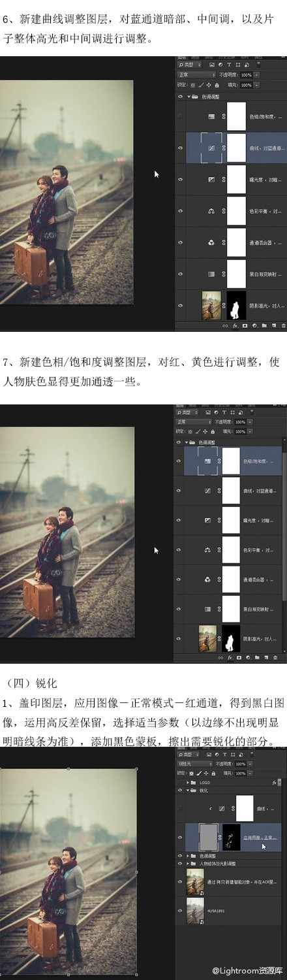Click Lock transparent pixels in step 7 panel
The height and width of the screenshot is (980, 287).
[x=190, y=431]
